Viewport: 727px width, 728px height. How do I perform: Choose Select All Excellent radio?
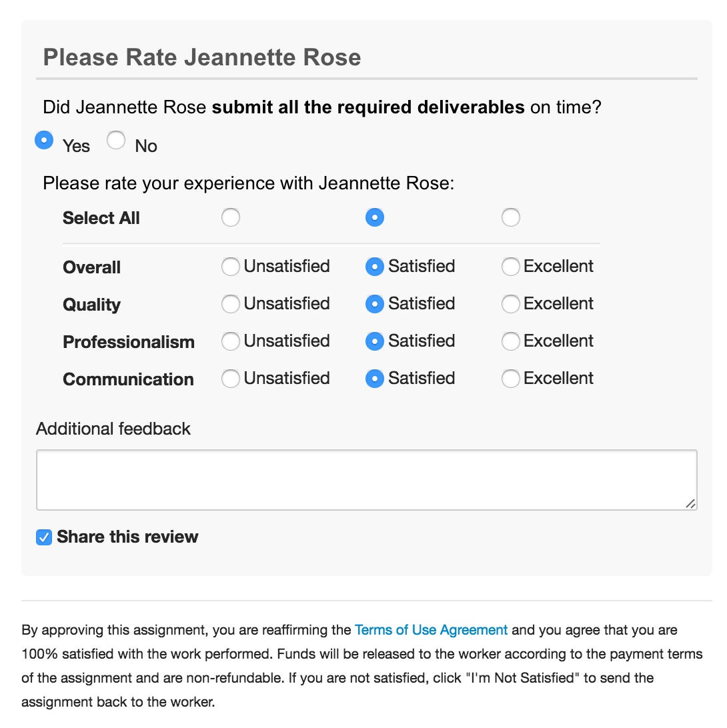[x=511, y=217]
